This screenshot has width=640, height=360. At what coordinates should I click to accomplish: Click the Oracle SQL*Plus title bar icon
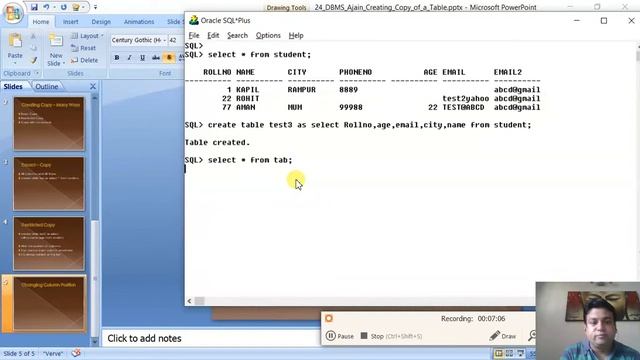coord(193,20)
